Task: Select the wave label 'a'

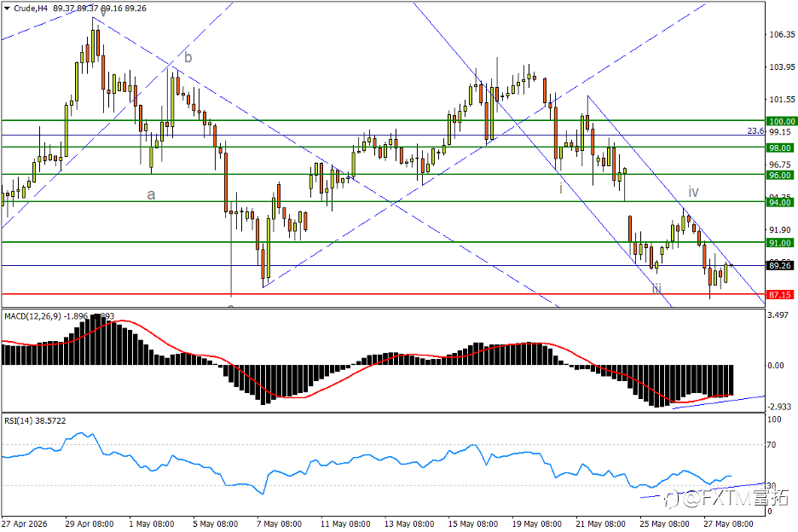Action: point(151,195)
